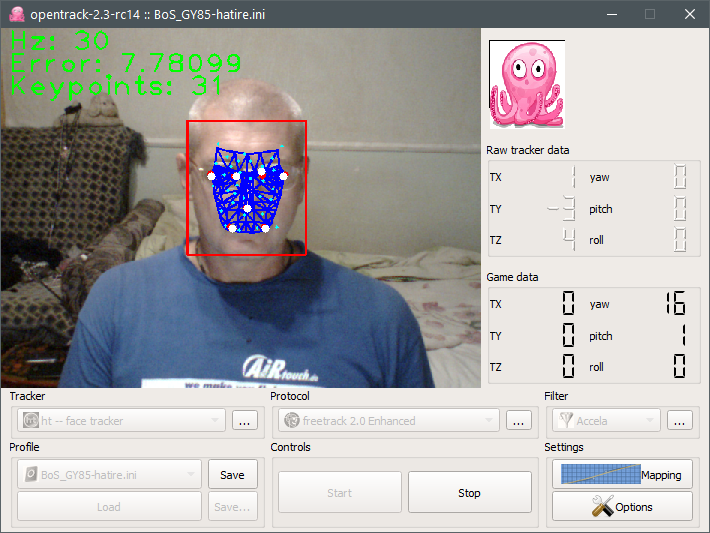Click the ht face tracker icon
This screenshot has width=710, height=533.
[31, 421]
